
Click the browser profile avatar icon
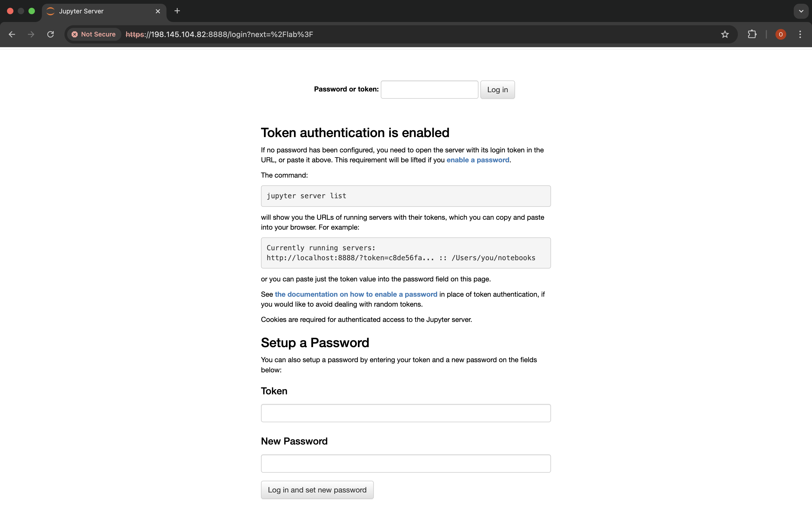coord(781,34)
